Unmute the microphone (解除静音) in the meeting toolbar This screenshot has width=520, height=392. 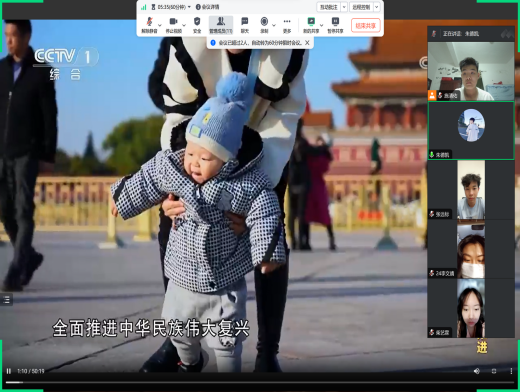(149, 25)
